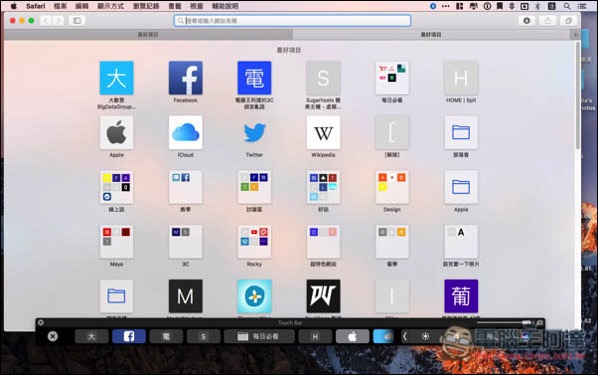
Task: Open the folder tile left of the Design folder
Action: tap(323, 187)
